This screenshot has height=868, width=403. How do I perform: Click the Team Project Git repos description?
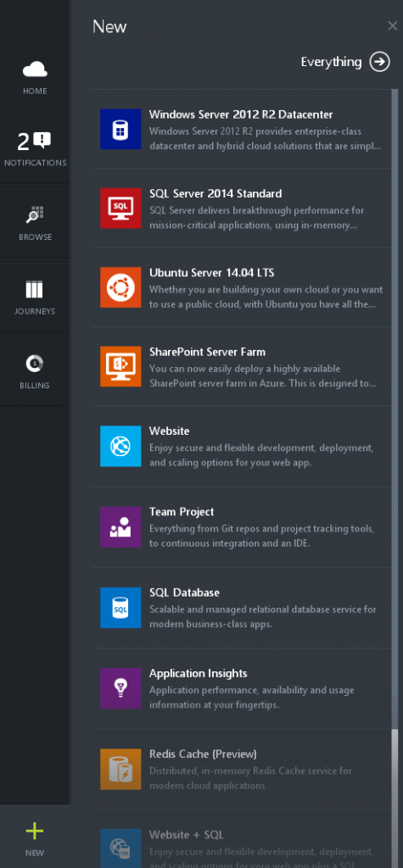click(x=261, y=537)
